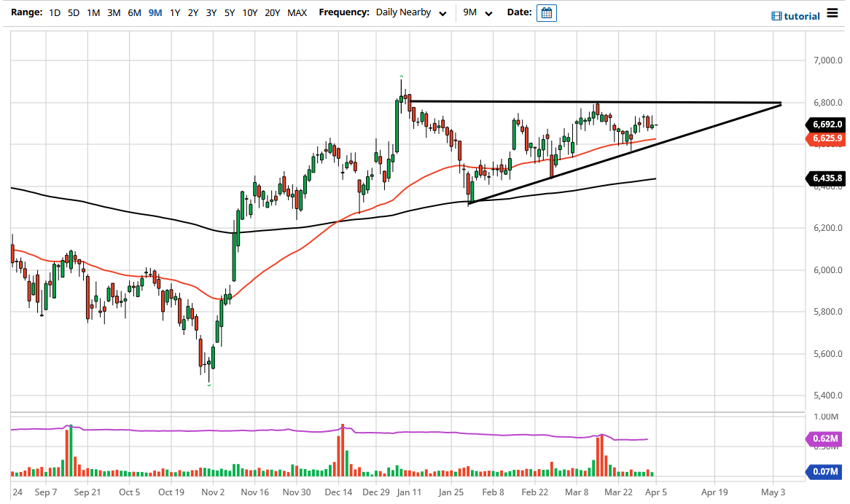Select the 2Y range

(192, 12)
